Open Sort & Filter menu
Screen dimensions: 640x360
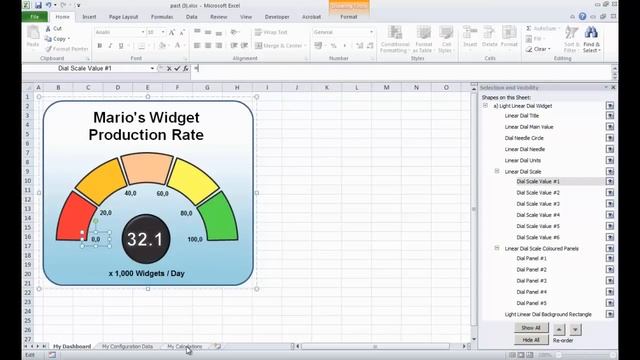pyautogui.click(x=571, y=39)
